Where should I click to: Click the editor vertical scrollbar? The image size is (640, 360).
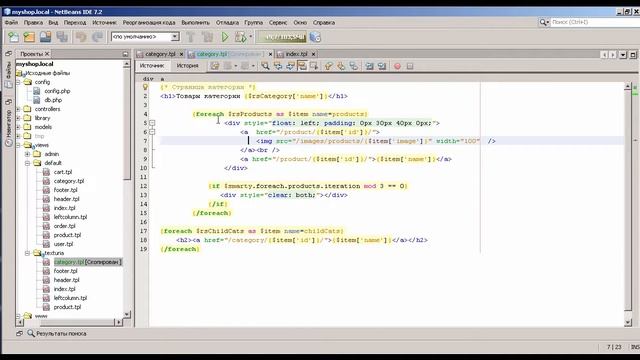click(628, 204)
